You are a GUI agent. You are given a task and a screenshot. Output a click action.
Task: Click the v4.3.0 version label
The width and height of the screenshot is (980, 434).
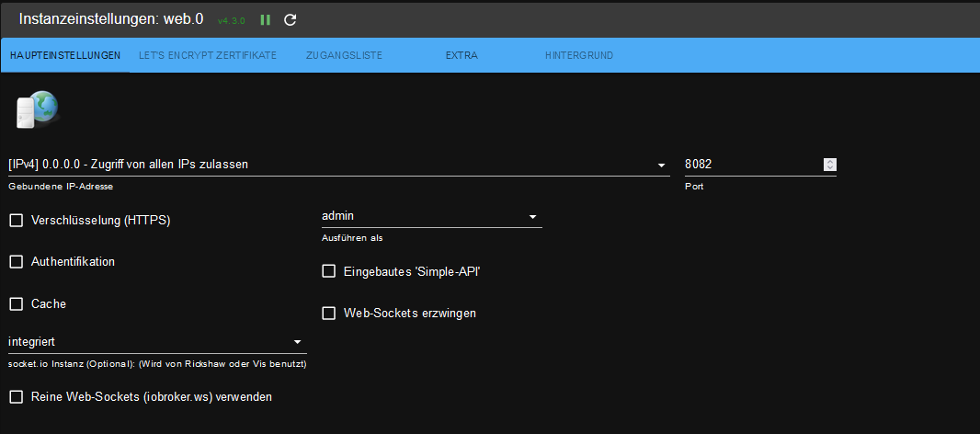[234, 20]
